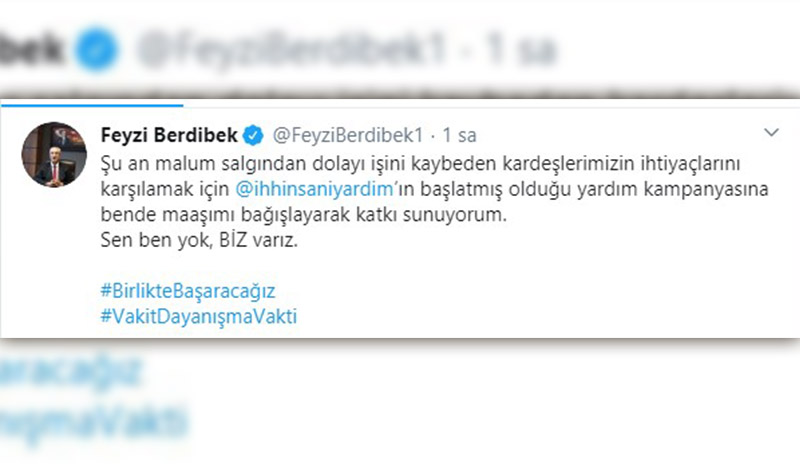This screenshot has width=800, height=465.
Task: Click the line "Sen ben yok, BİZ varız."
Action: [199, 240]
